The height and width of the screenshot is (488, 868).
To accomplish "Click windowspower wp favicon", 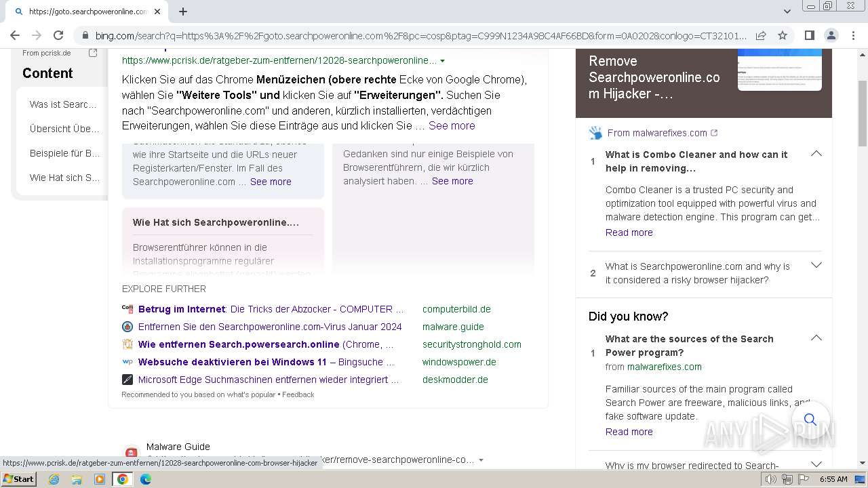I will click(x=127, y=362).
